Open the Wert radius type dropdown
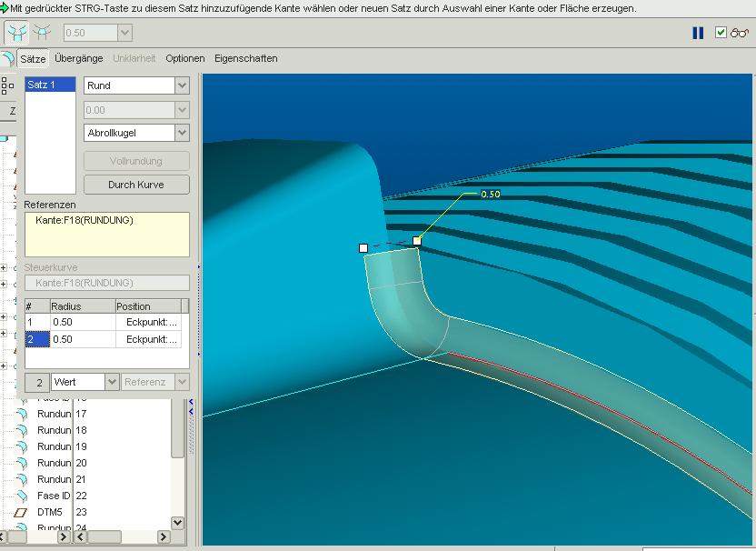The image size is (756, 551). coord(112,383)
